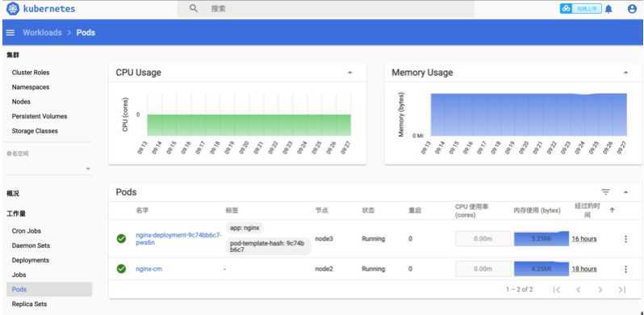Image resolution: width=644 pixels, height=315 pixels.
Task: Click the 节点 column header
Action: [x=321, y=210]
